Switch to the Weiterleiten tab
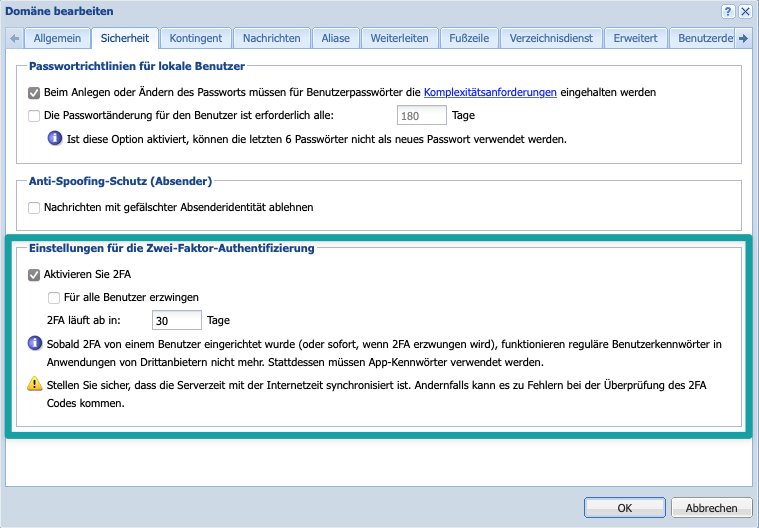This screenshot has height=528, width=759. 399,38
